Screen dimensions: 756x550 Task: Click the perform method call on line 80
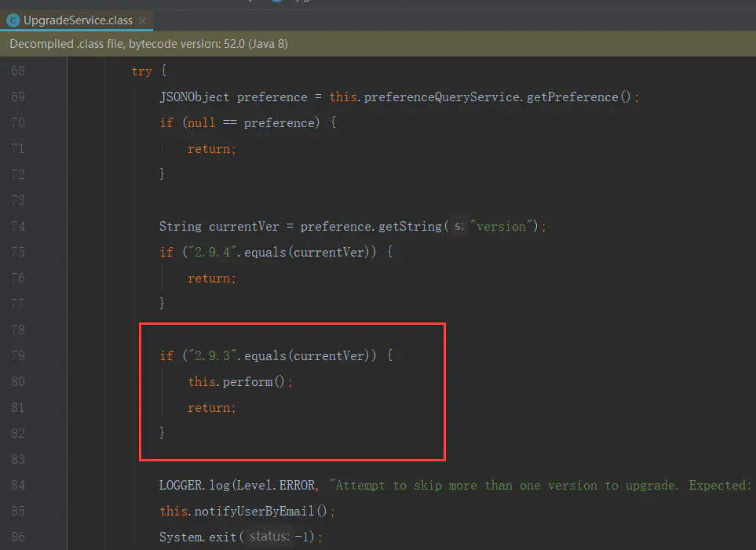(x=247, y=381)
